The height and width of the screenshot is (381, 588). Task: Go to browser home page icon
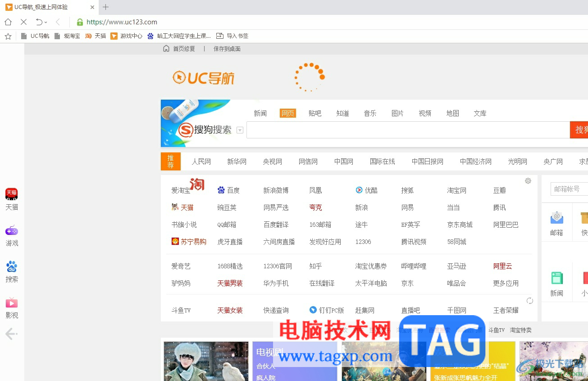[x=8, y=22]
